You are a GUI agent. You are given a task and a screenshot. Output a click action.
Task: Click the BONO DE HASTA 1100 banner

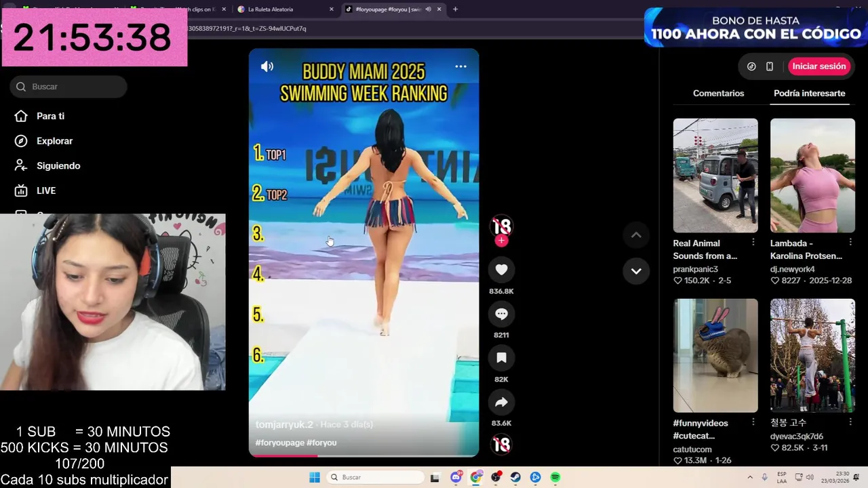pyautogui.click(x=755, y=28)
